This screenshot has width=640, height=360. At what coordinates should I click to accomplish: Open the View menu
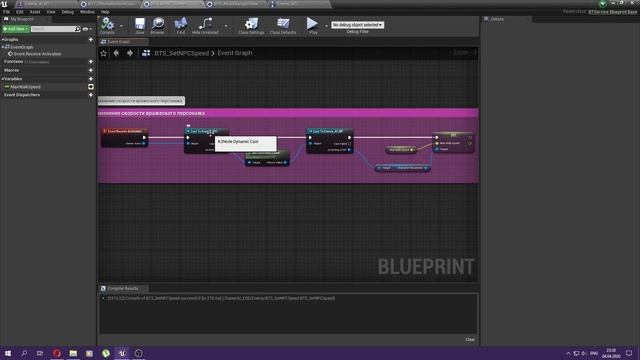51,12
